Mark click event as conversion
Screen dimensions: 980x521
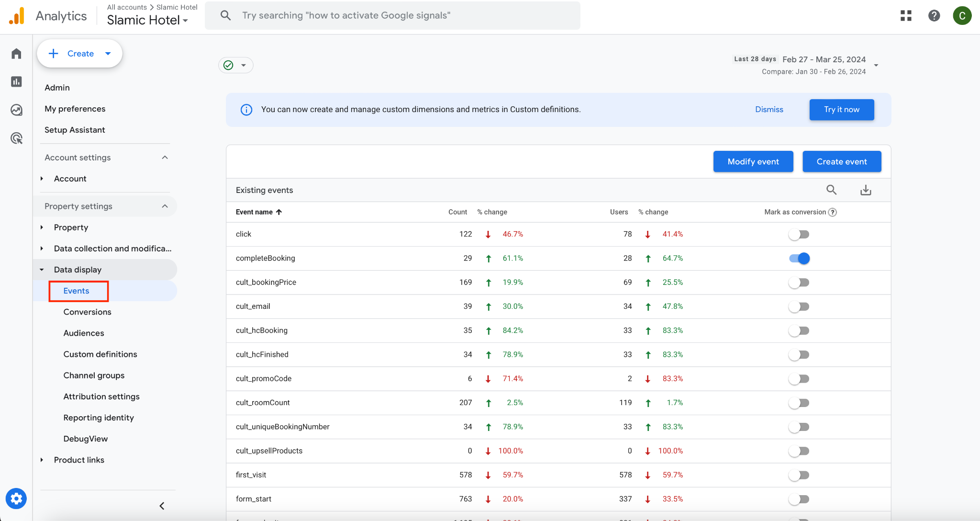799,235
